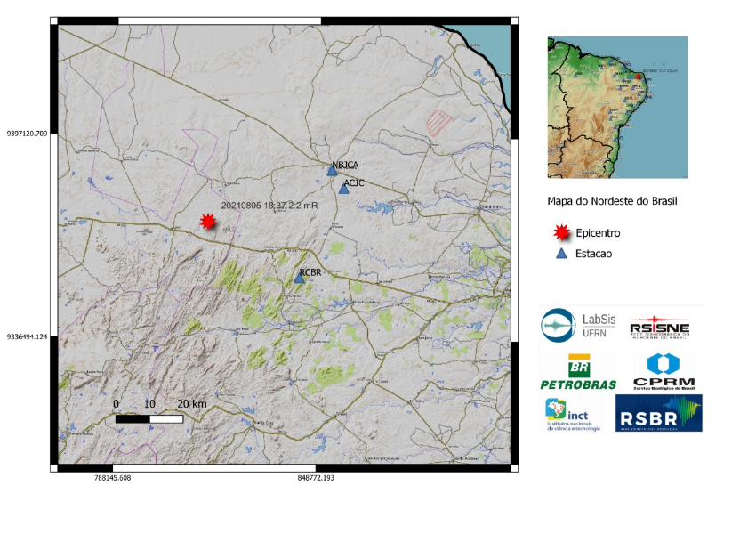Select the inct logo
The image size is (756, 534).
coord(573,414)
